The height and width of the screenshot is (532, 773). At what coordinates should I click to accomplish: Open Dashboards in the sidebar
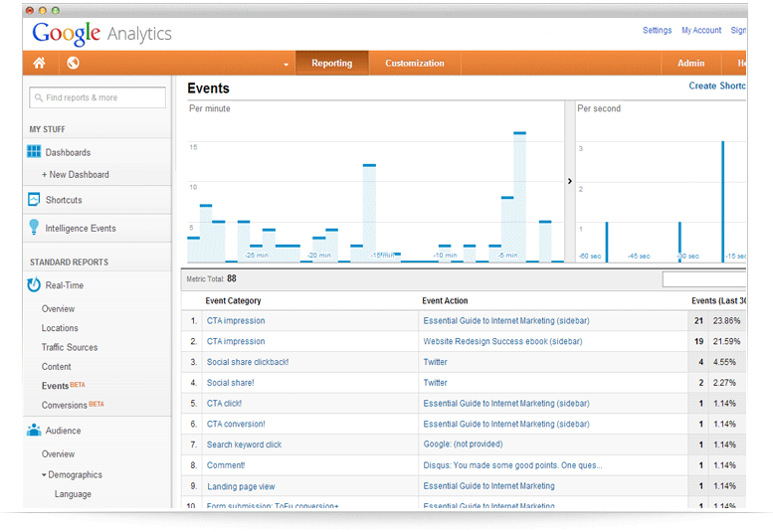tap(68, 153)
